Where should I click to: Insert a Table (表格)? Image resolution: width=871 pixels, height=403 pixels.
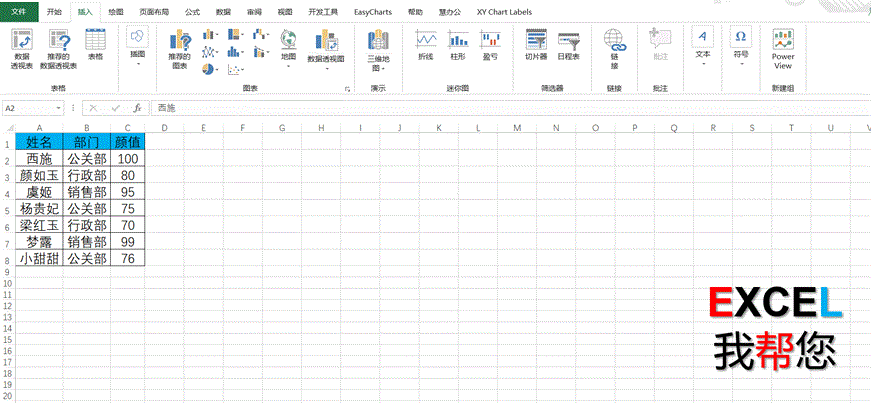[95, 45]
